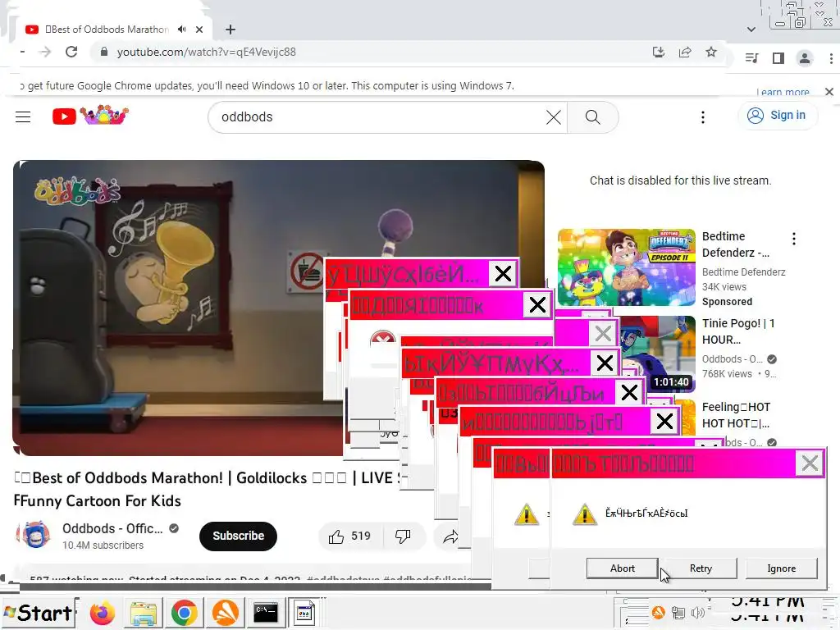Open Command Prompt from the taskbar

tap(266, 613)
